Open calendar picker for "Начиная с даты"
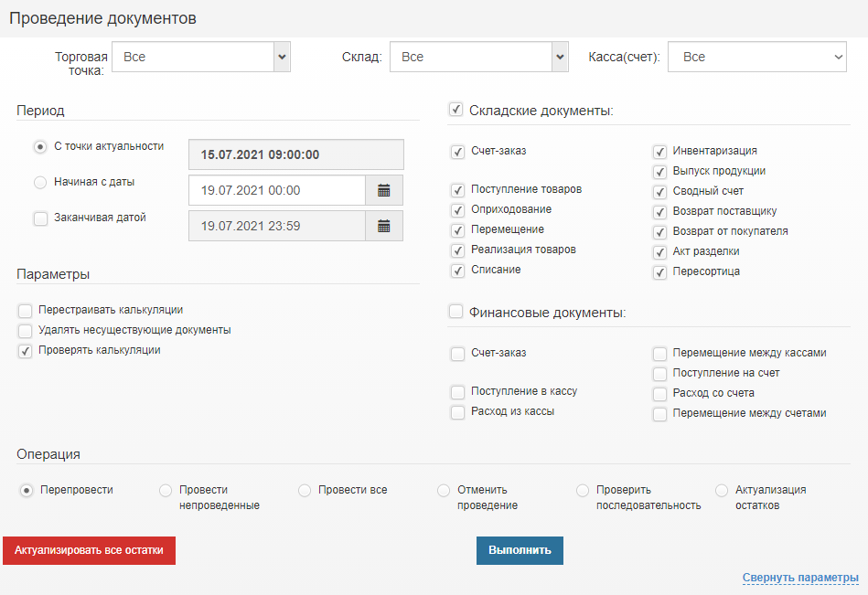Viewport: 868px width, 595px height. point(385,190)
